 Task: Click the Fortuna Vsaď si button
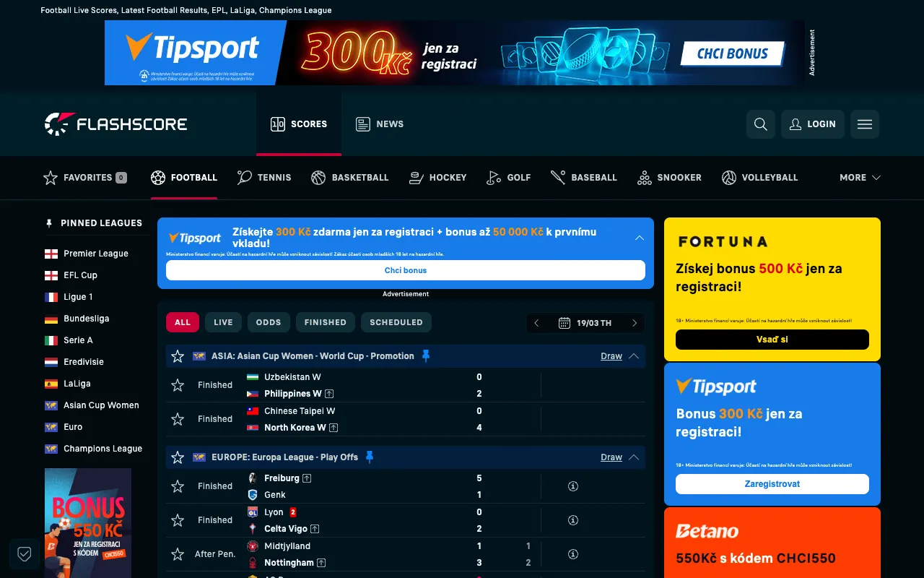(x=772, y=340)
